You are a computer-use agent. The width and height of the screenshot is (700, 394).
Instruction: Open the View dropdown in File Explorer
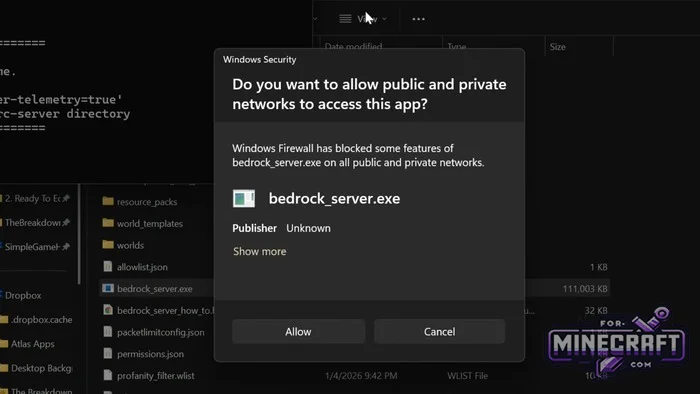click(x=363, y=19)
